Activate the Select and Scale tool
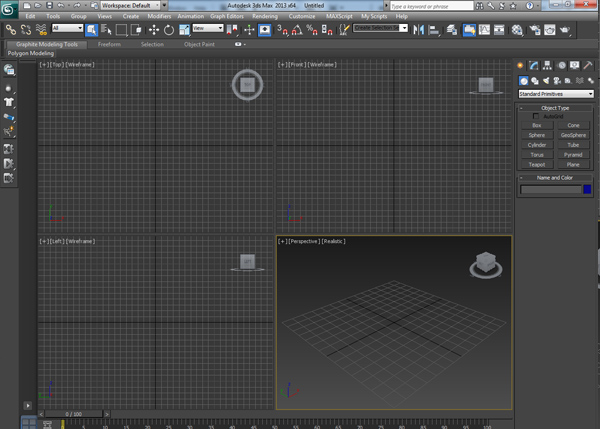Viewport: 600px width, 429px height. (x=184, y=29)
